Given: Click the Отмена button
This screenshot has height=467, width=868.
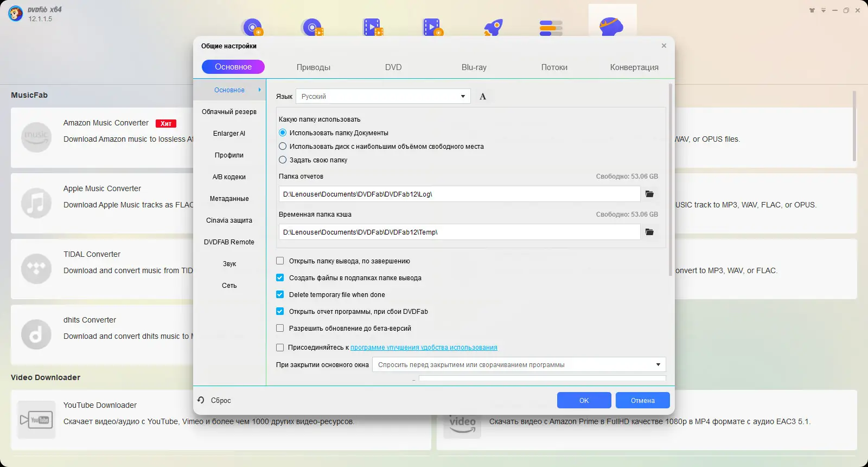Looking at the screenshot, I should [x=643, y=400].
